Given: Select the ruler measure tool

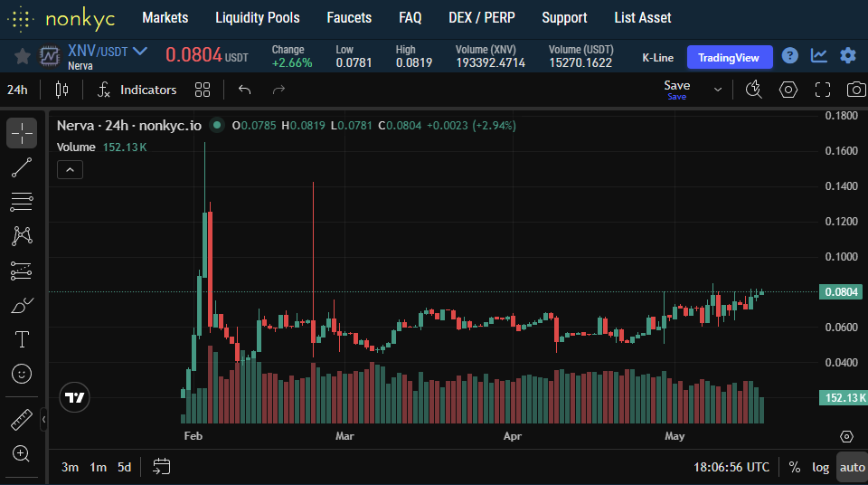Looking at the screenshot, I should point(22,420).
